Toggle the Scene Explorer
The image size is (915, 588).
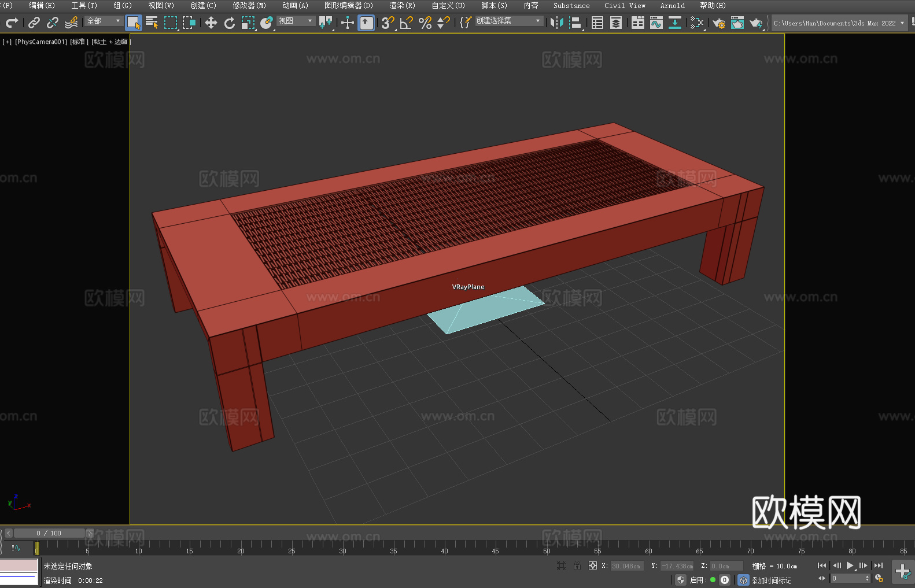[597, 23]
